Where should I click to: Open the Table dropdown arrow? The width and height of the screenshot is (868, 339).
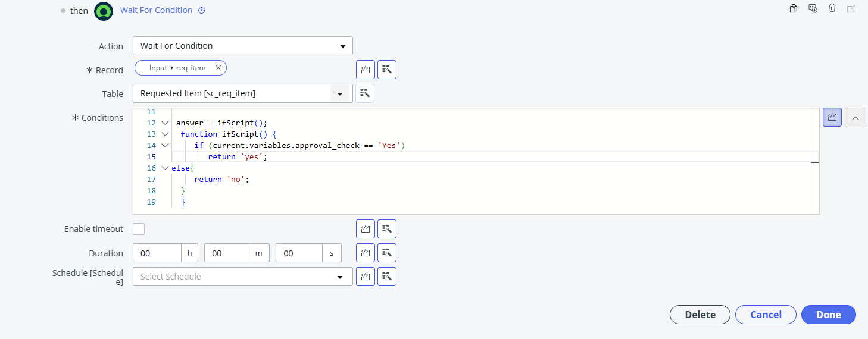coord(340,93)
